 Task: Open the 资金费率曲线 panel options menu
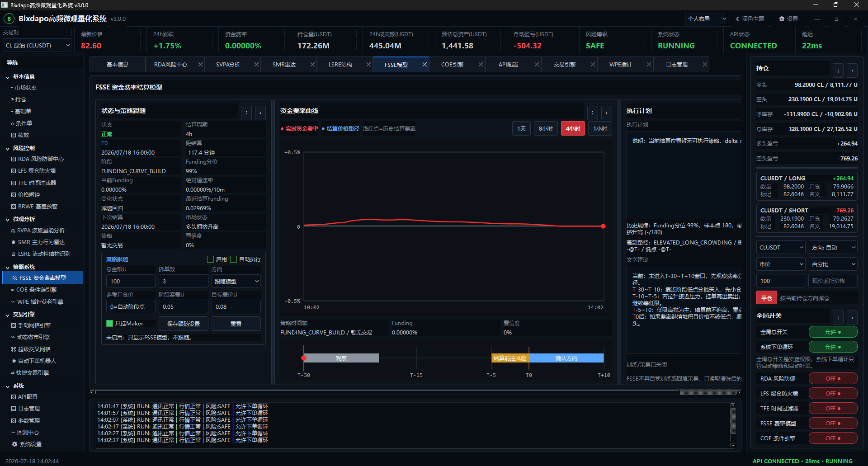pyautogui.click(x=593, y=113)
